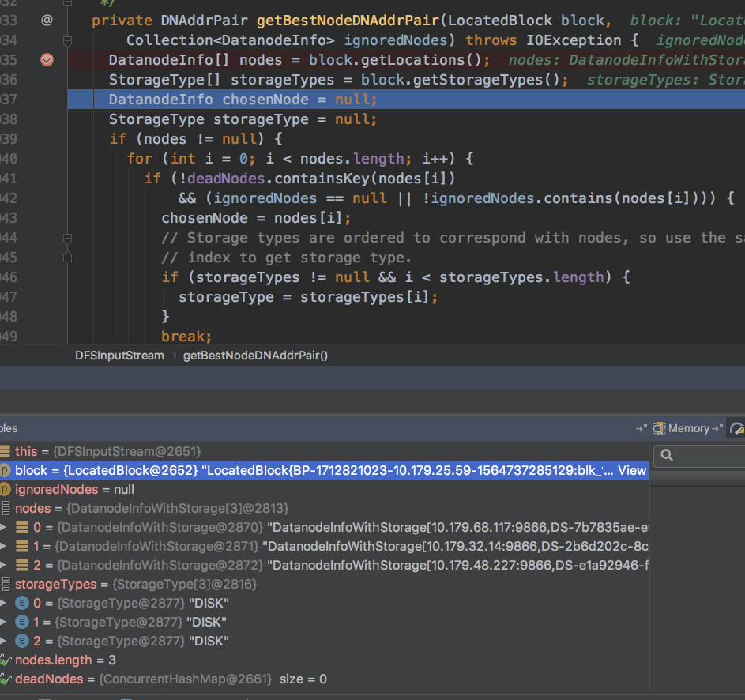
Task: Click View link on block variable
Action: (632, 470)
